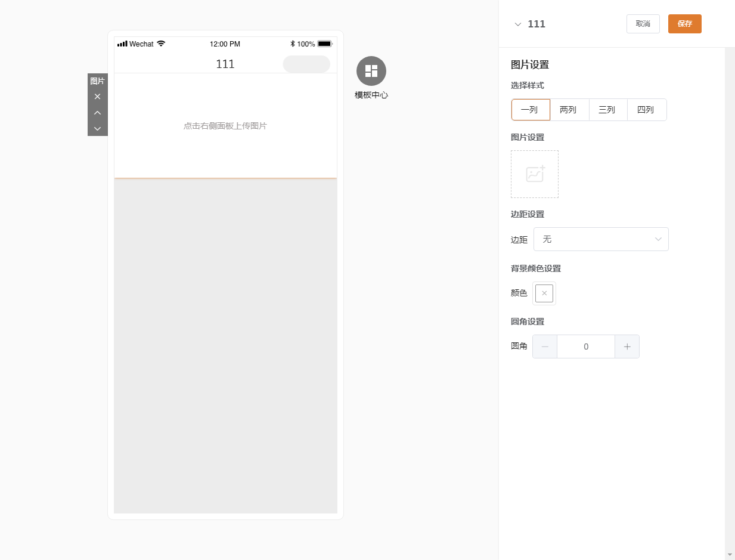Click the minus icon for 圆角
The height and width of the screenshot is (560, 735).
(545, 346)
